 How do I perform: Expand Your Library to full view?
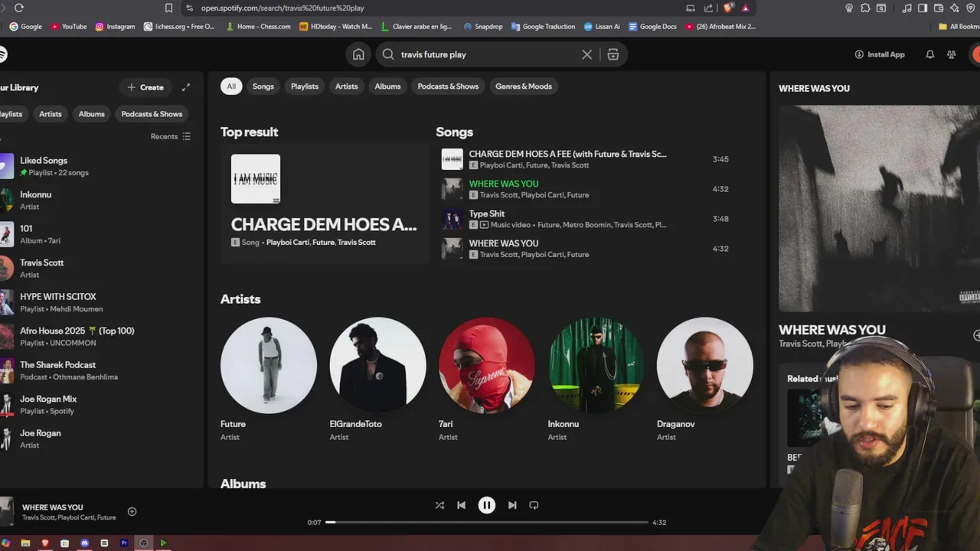pos(185,87)
